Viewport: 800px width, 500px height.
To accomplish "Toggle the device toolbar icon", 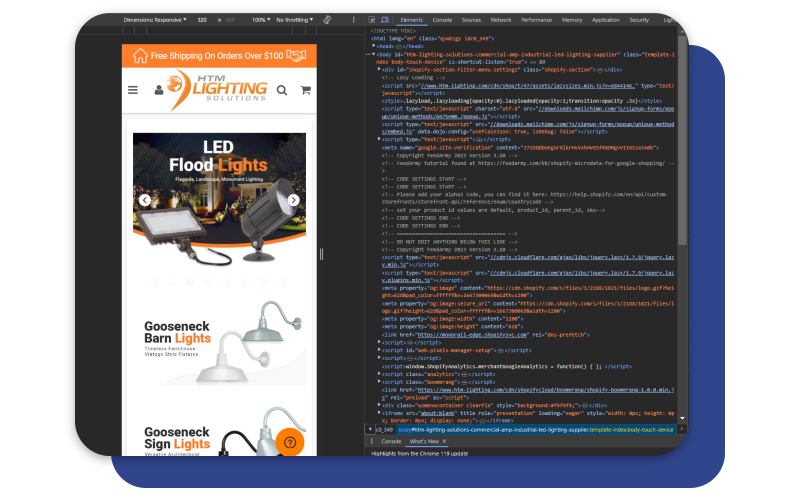I will point(385,20).
